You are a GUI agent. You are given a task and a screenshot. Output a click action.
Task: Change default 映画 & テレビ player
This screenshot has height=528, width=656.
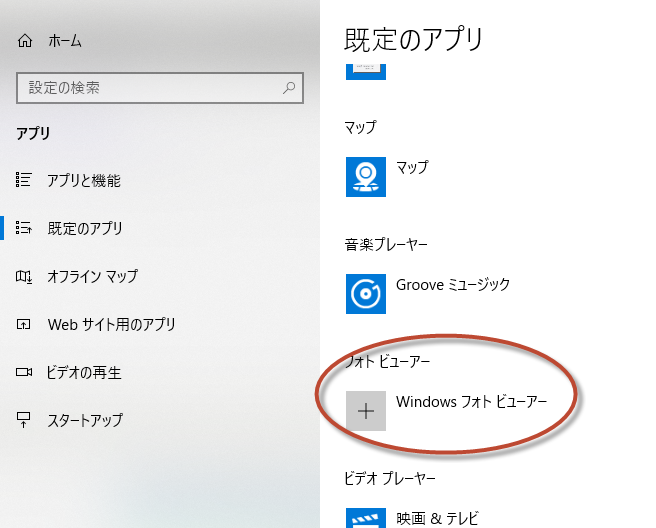pos(437,518)
